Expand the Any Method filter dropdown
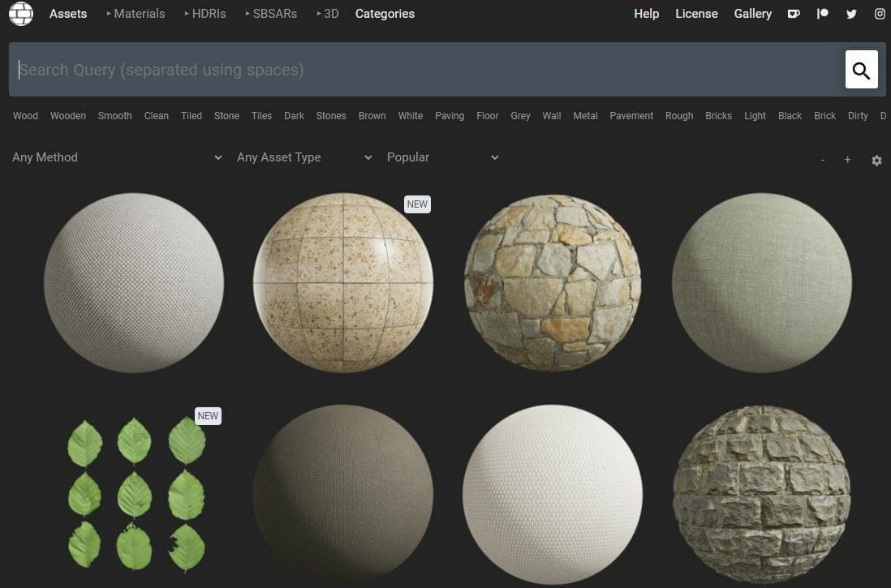The height and width of the screenshot is (588, 891). [x=116, y=157]
